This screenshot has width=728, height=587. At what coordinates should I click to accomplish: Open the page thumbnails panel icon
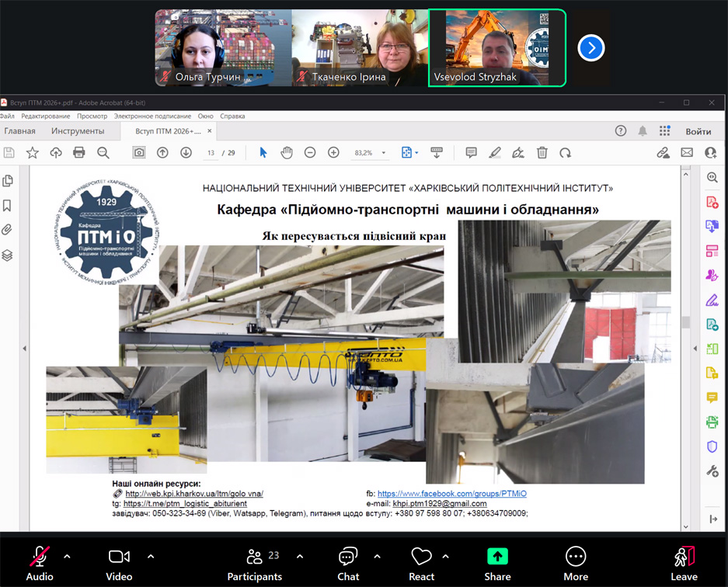tap(8, 181)
